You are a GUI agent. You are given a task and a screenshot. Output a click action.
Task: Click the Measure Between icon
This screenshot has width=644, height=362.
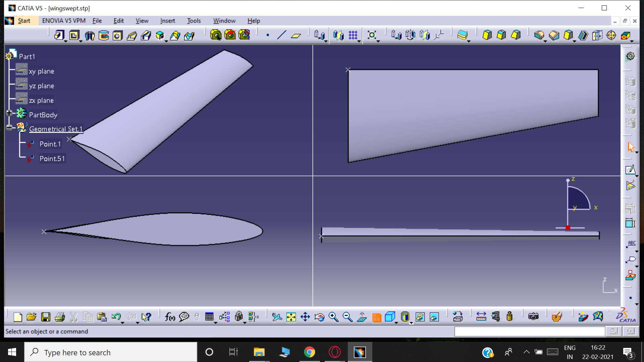pyautogui.click(x=481, y=317)
